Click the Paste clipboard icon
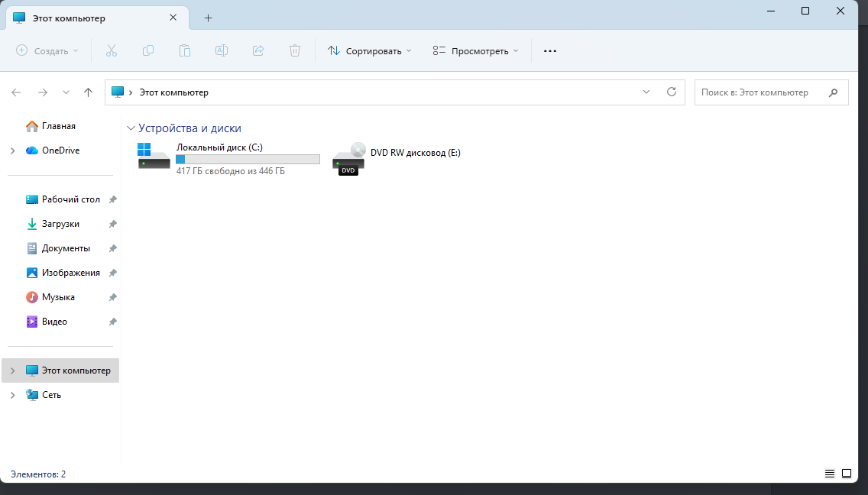This screenshot has width=868, height=495. click(185, 51)
